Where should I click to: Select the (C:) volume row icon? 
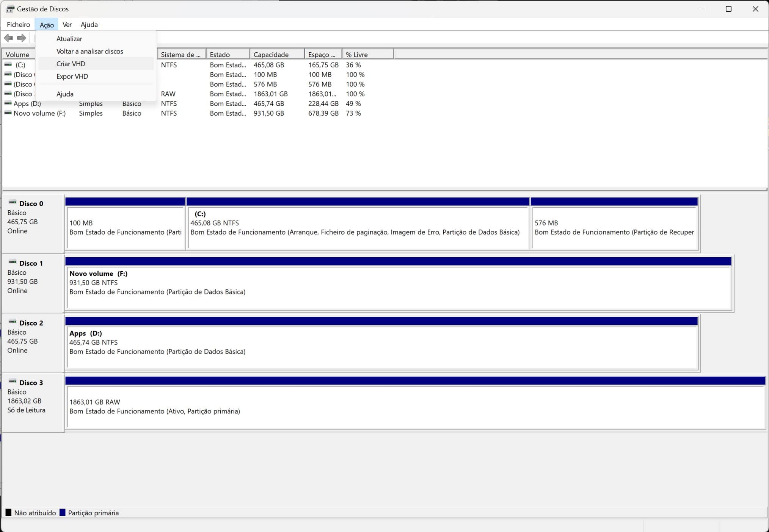pyautogui.click(x=8, y=65)
